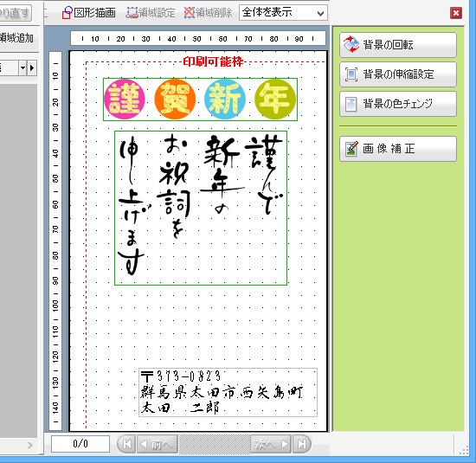Image resolution: width=476 pixels, height=463 pixels.
Task: Select the orange 賀 circle stamp
Action: point(175,100)
